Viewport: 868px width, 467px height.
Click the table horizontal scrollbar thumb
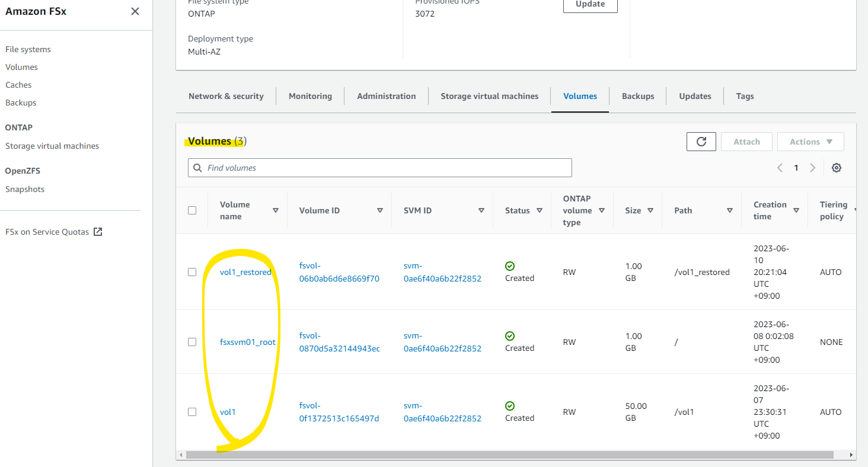[509, 455]
